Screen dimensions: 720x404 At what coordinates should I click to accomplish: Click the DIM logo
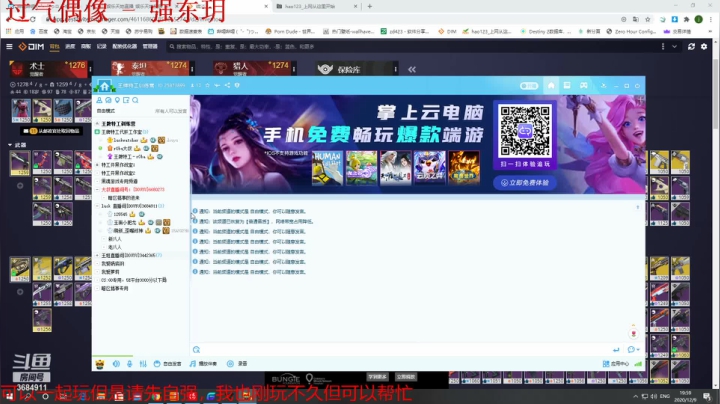pyautogui.click(x=31, y=46)
